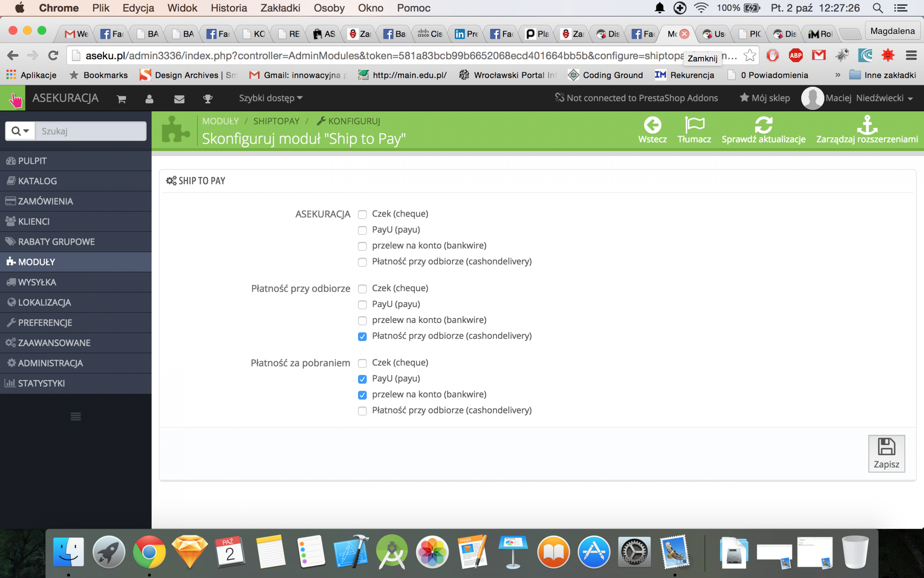Collapse sidebar using the hamburger lines icon
Image resolution: width=924 pixels, height=578 pixels.
75,417
